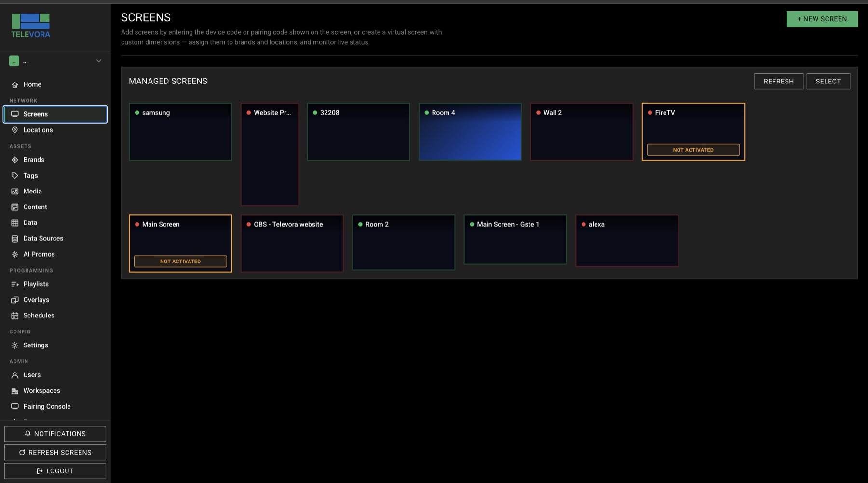
Task: Navigate to Playlists
Action: click(55, 284)
